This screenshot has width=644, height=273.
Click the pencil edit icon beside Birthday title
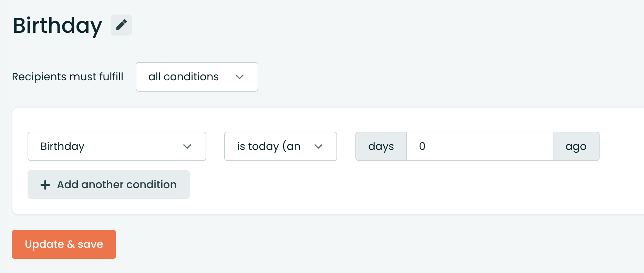click(121, 25)
